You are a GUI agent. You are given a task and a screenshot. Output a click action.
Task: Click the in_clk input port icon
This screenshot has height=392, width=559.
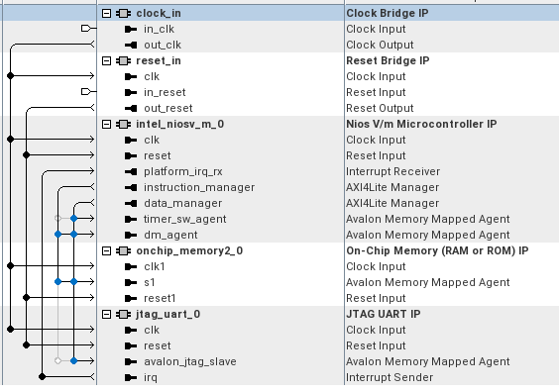tap(131, 29)
